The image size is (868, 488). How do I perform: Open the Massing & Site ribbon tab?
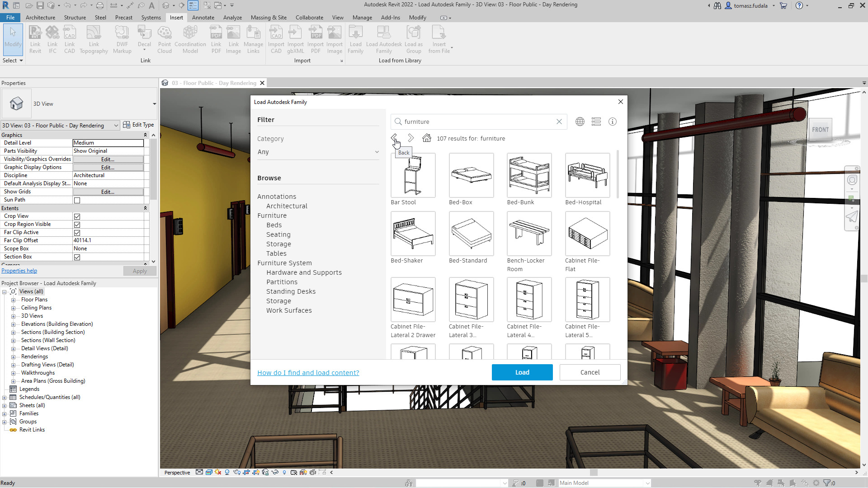coord(269,18)
